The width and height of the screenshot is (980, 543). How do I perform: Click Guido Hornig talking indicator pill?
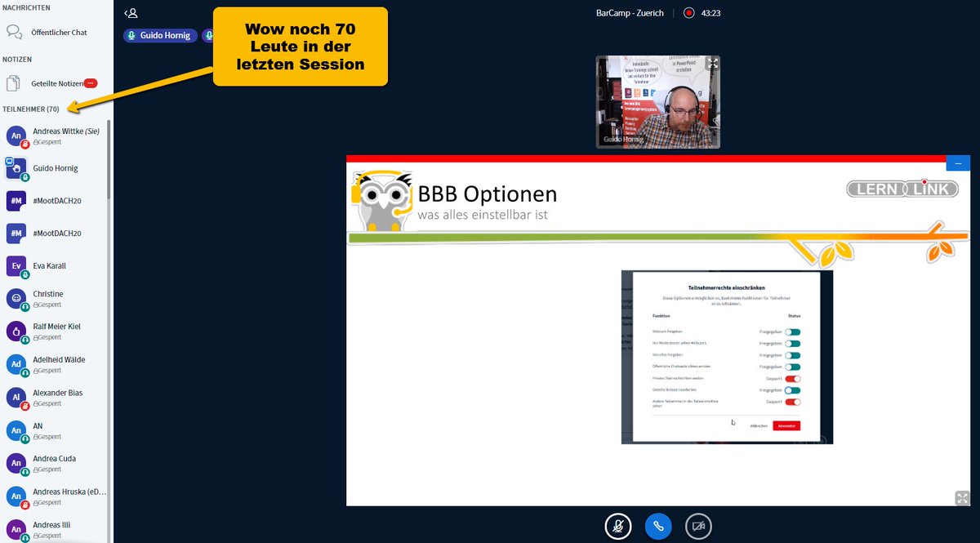[x=160, y=36]
